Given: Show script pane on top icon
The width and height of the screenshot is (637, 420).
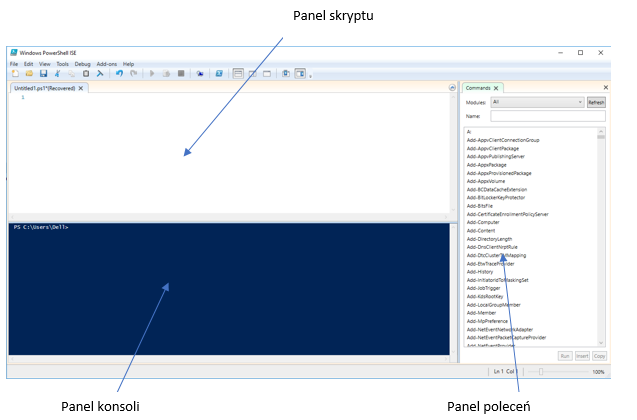Looking at the screenshot, I should coord(238,74).
